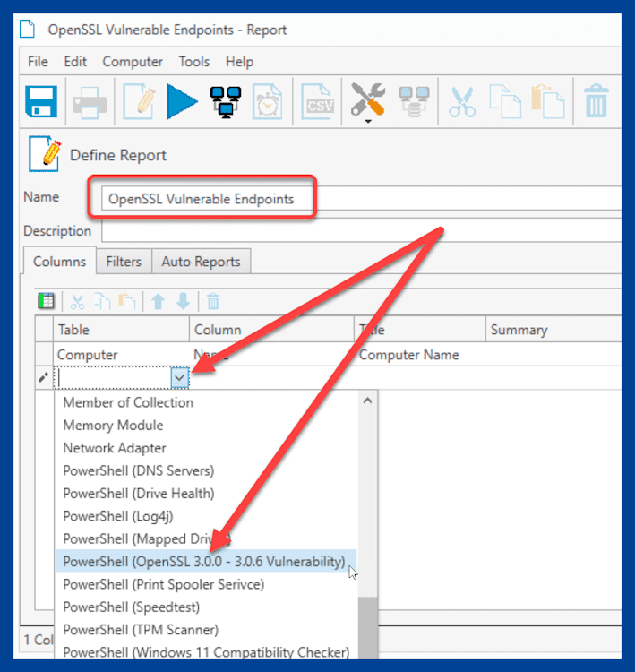
Task: Click the Save floppy disk icon
Action: click(x=41, y=101)
